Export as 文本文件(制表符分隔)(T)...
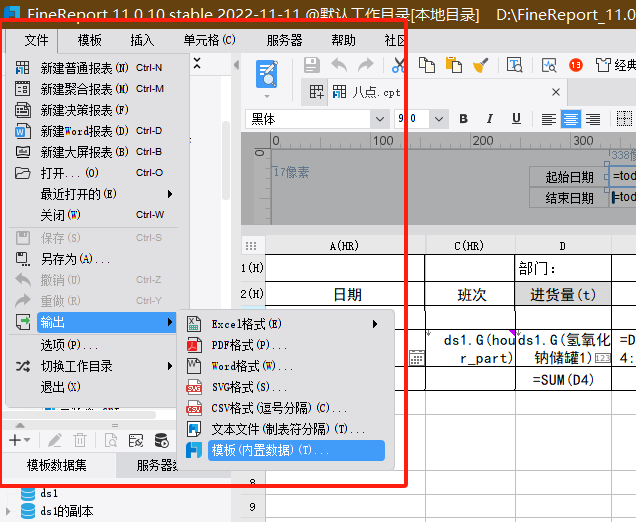 (x=284, y=429)
